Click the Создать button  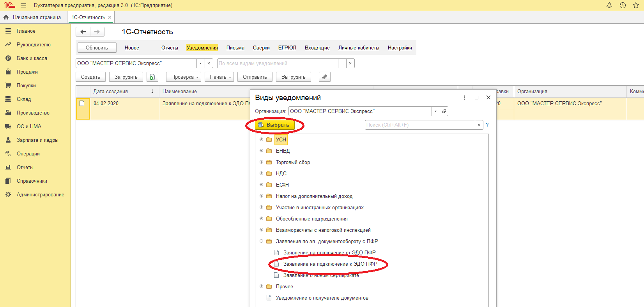(x=90, y=77)
